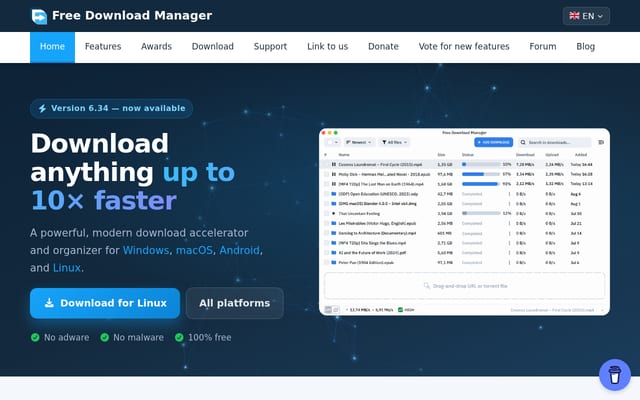Click The Last Man on Earth progress bar
This screenshot has width=640, height=400.
(481, 184)
